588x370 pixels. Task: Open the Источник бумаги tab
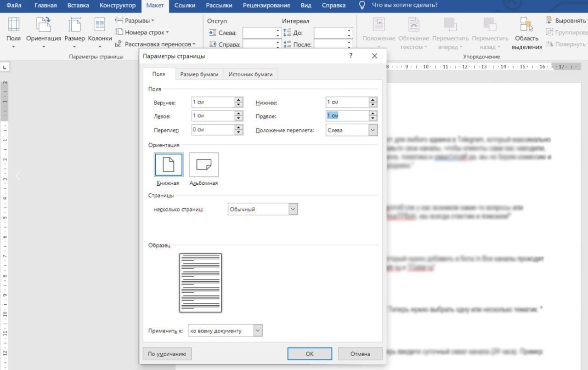(250, 74)
